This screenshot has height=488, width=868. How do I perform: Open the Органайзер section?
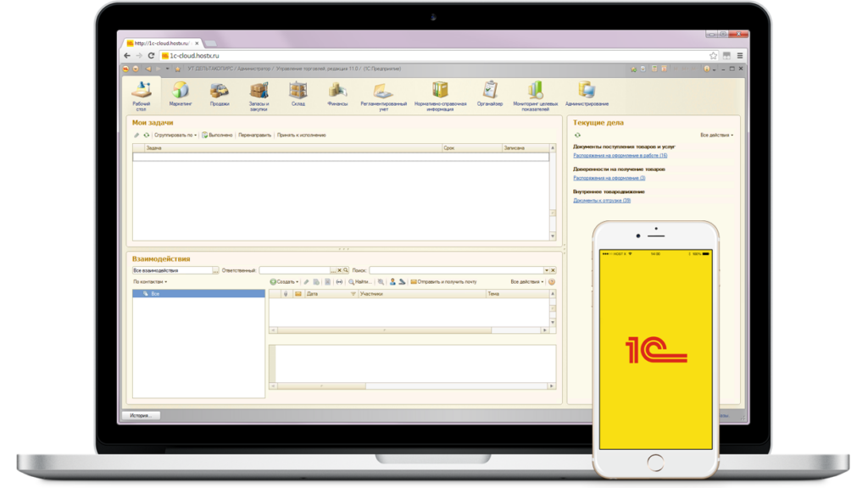pos(489,94)
